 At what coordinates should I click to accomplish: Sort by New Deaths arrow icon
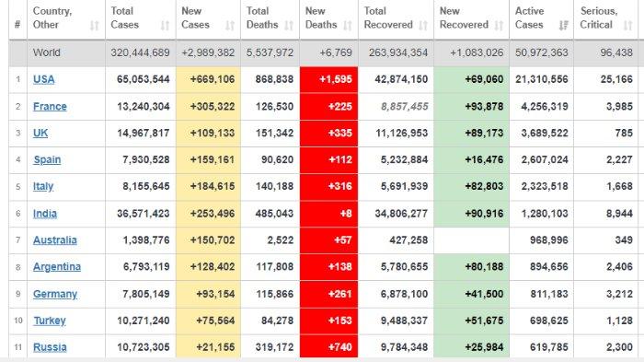click(348, 26)
